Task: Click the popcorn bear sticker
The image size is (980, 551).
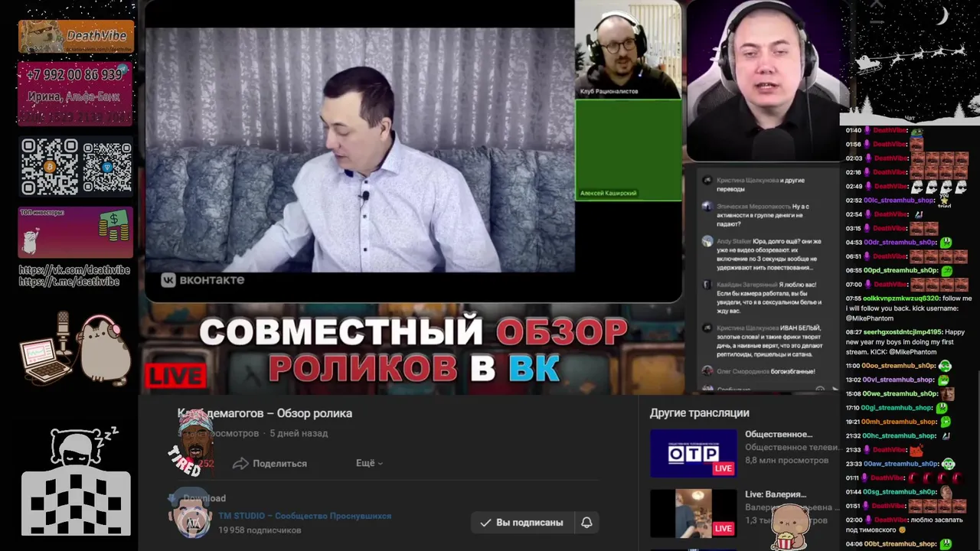Action: coord(791,527)
